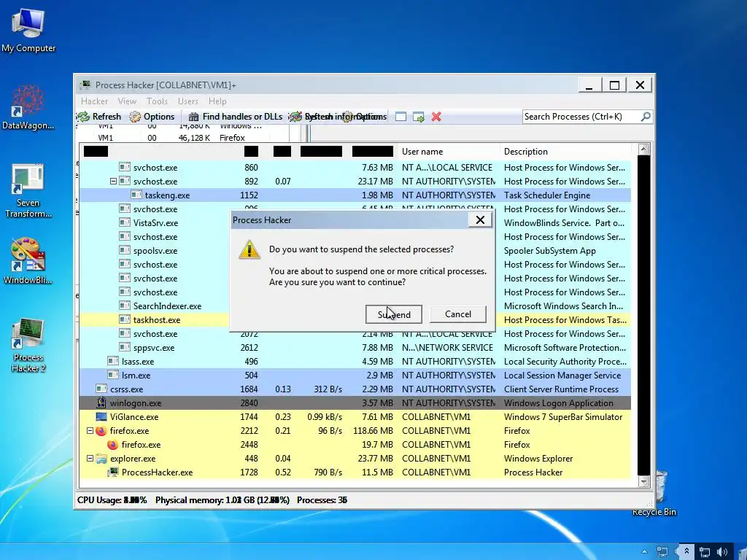The image size is (747, 560).
Task: Select the csrss.exe process name
Action: (126, 389)
